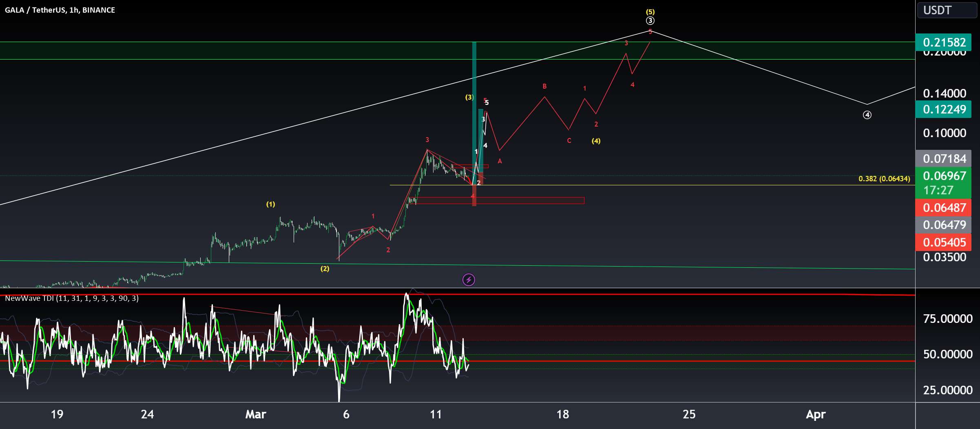Click the 0.07184 gray price label
The height and width of the screenshot is (429, 980).
(x=943, y=158)
